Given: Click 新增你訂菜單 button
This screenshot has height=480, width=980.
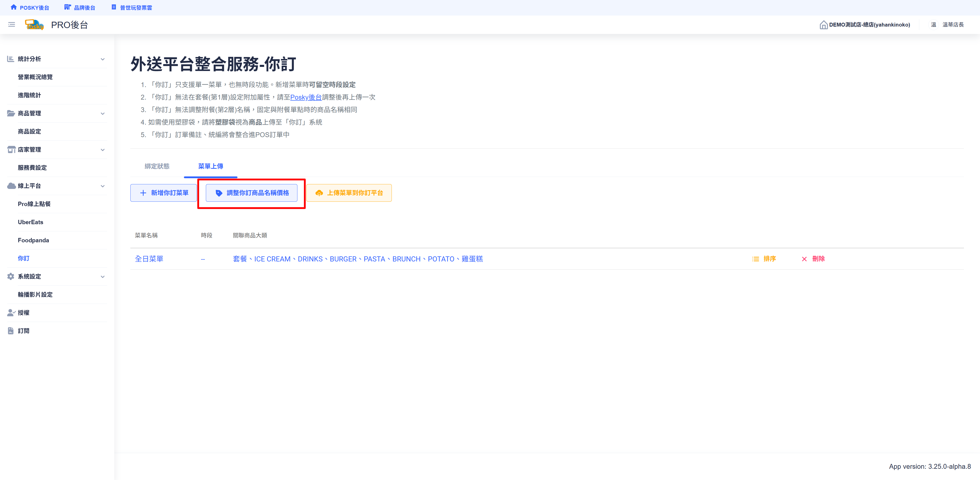Looking at the screenshot, I should (x=164, y=193).
